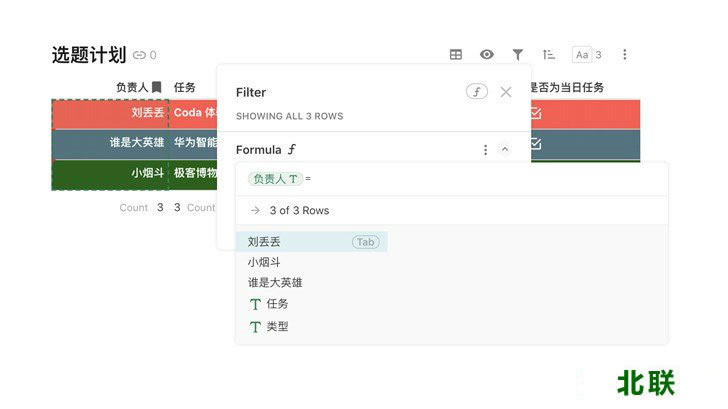728x409 pixels.
Task: Open the table layout options icon
Action: click(x=456, y=55)
